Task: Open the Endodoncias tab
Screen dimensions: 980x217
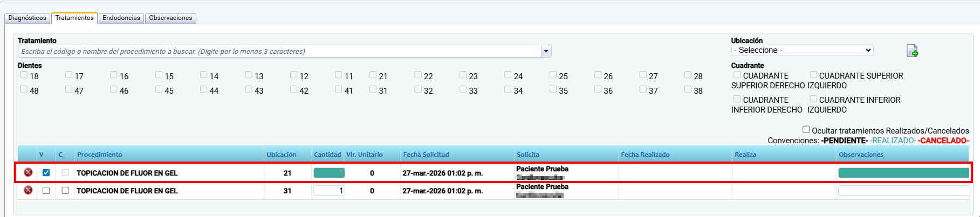Action: (121, 18)
